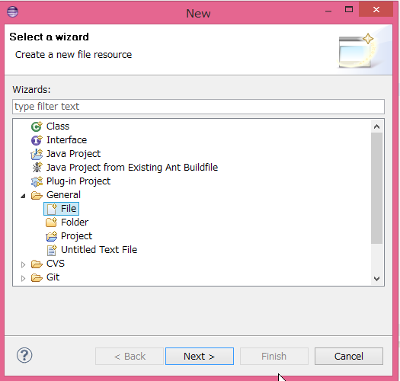Select the Git folder label
The image size is (400, 381).
point(53,277)
